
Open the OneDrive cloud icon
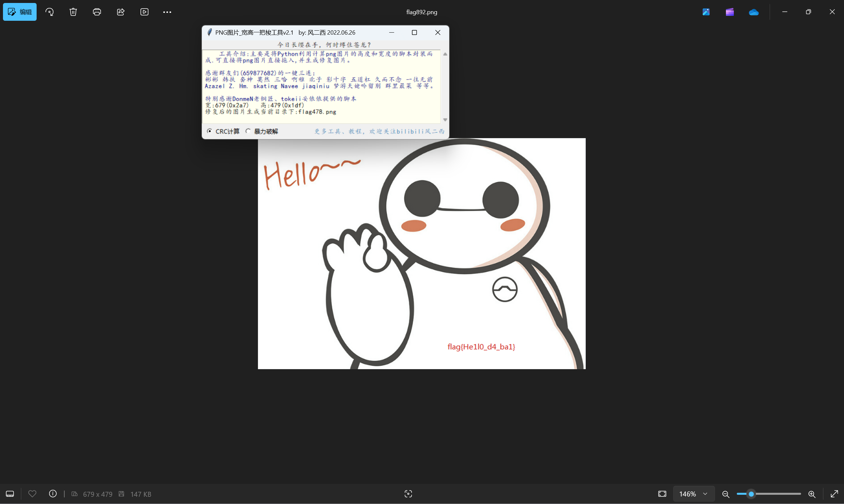point(754,12)
